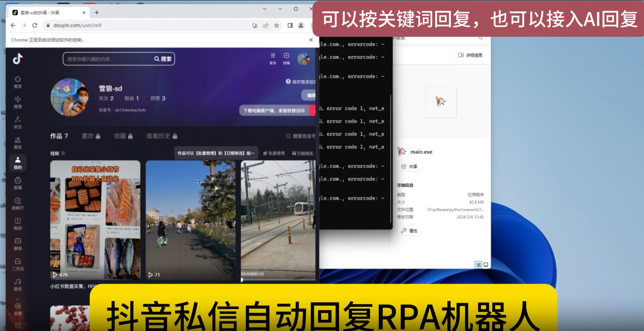Open the user avatar in the Douyin header
The height and width of the screenshot is (331, 644).
[304, 59]
